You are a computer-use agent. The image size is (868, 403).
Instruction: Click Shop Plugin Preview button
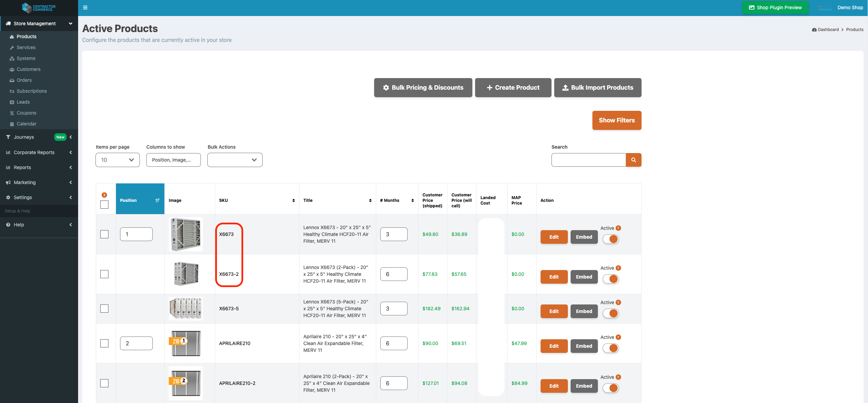click(x=775, y=8)
